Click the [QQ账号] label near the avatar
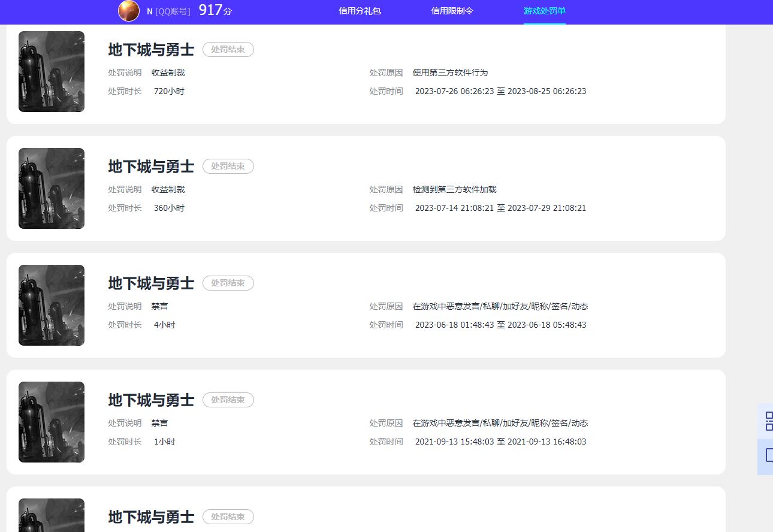Viewport: 773px width, 532px height. point(173,11)
